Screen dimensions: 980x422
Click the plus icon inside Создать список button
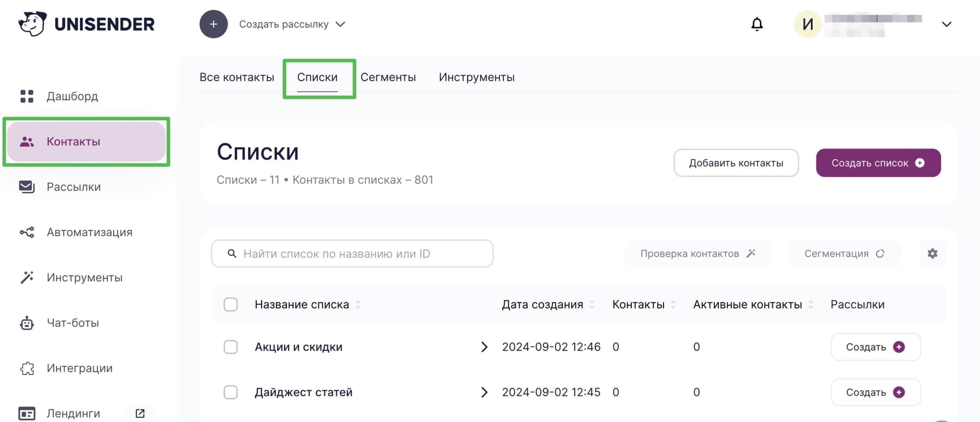coord(920,163)
